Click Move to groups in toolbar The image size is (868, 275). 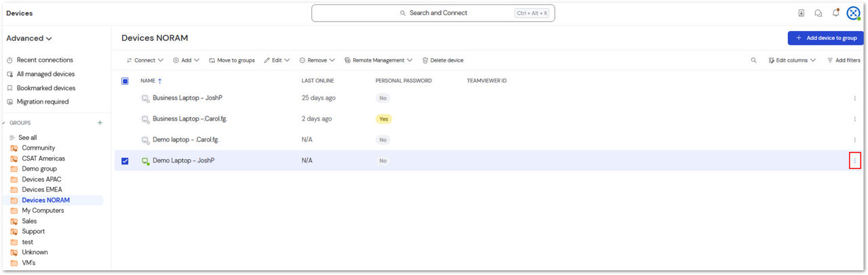pyautogui.click(x=232, y=60)
